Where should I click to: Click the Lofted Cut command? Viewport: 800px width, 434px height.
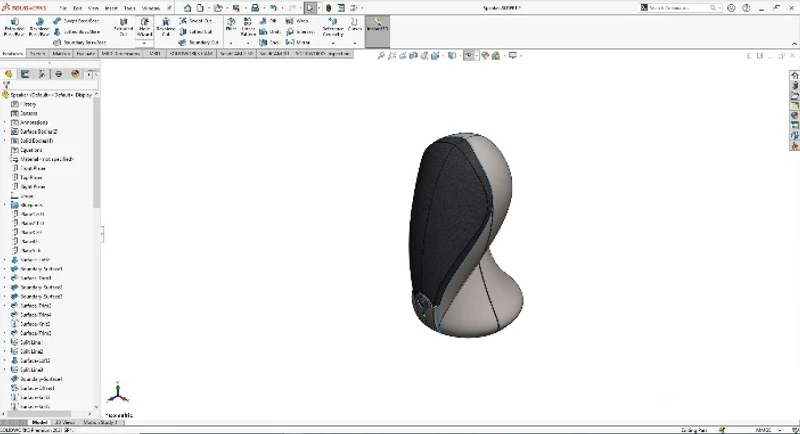[196, 32]
